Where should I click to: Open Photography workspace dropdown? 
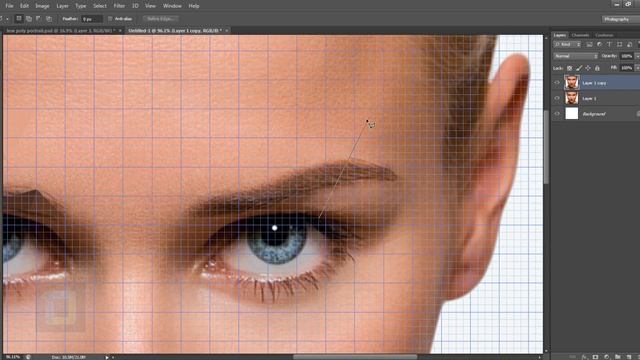[x=620, y=19]
